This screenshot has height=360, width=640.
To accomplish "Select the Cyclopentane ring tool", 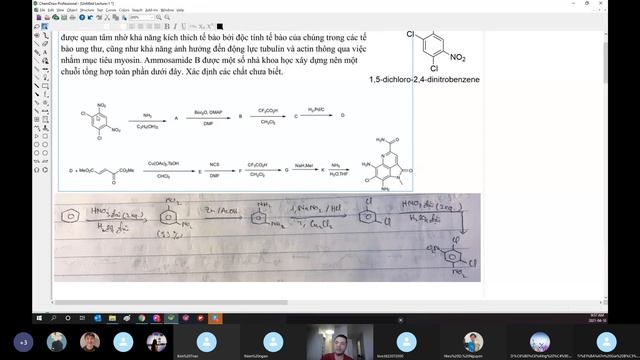I will point(37,144).
